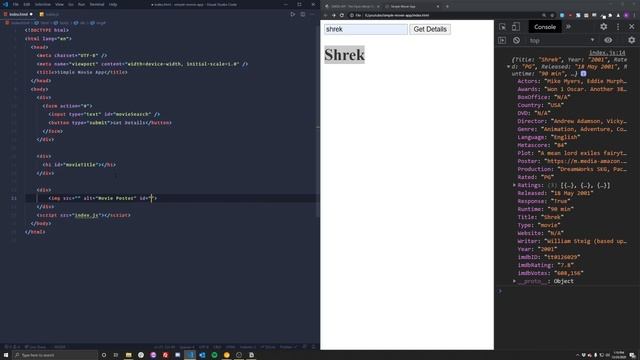Open the Selection menu in VS Code

click(42, 4)
